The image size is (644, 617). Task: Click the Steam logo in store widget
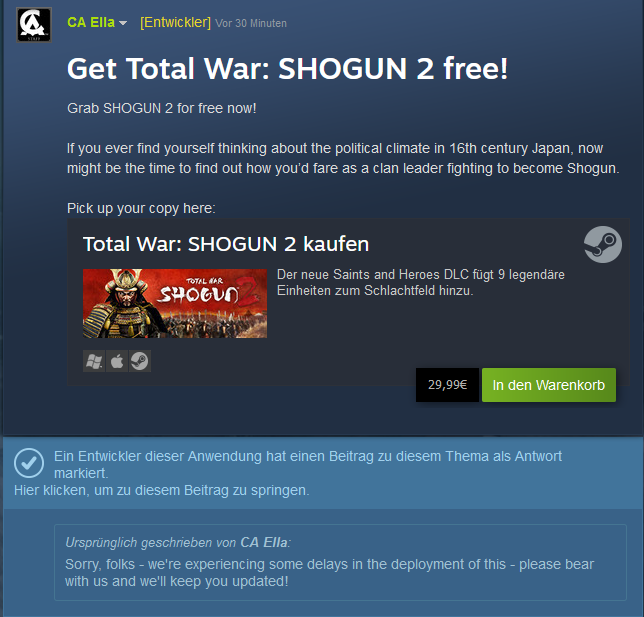603,244
